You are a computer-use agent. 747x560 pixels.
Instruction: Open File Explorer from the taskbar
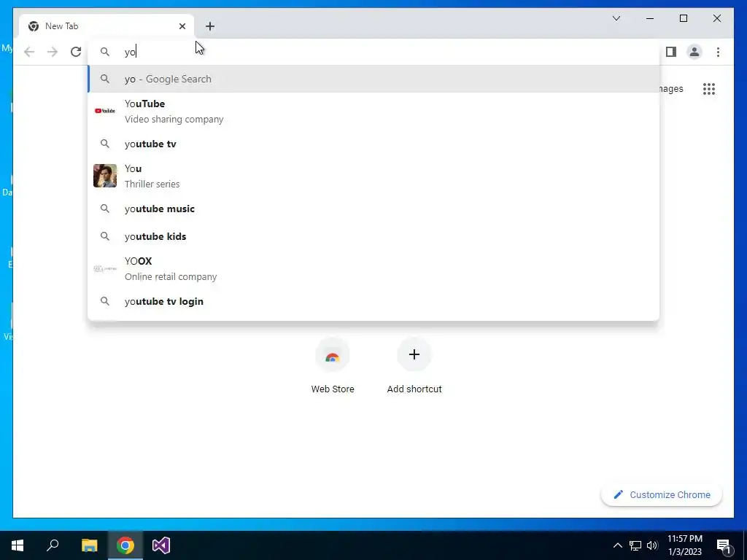click(x=89, y=545)
